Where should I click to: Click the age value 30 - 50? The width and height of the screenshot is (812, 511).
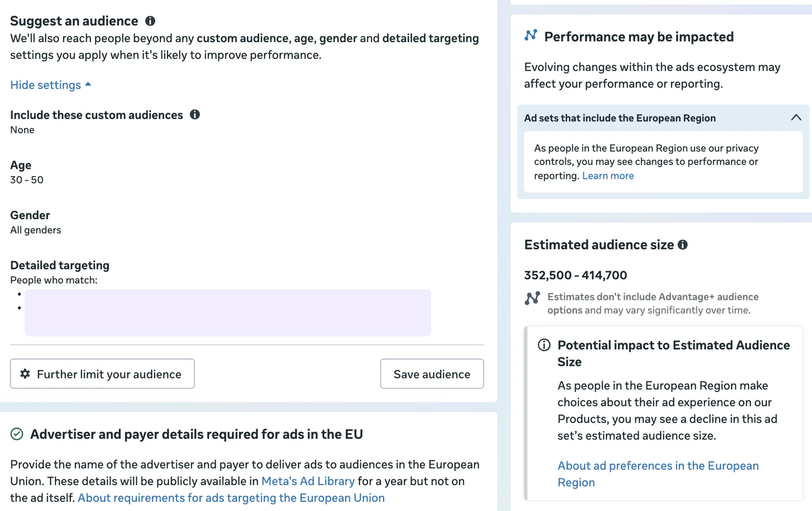pos(27,180)
